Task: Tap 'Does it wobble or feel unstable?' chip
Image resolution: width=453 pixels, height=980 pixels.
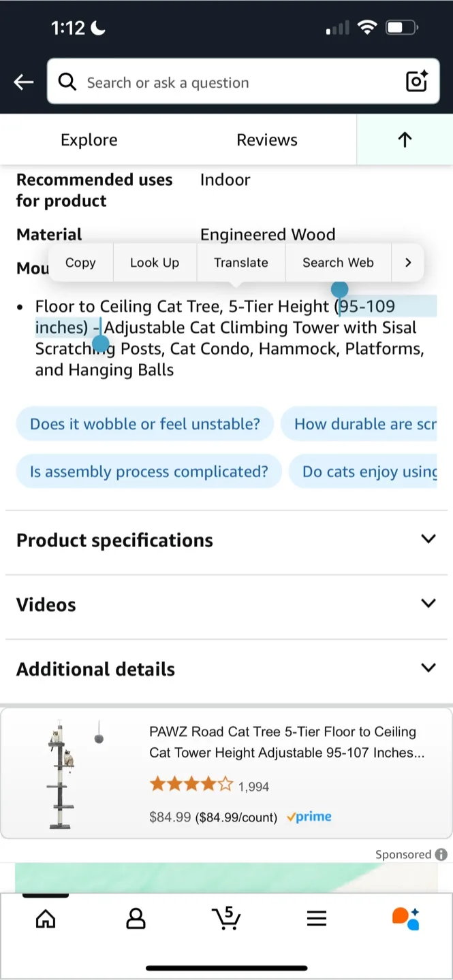Action: click(144, 423)
